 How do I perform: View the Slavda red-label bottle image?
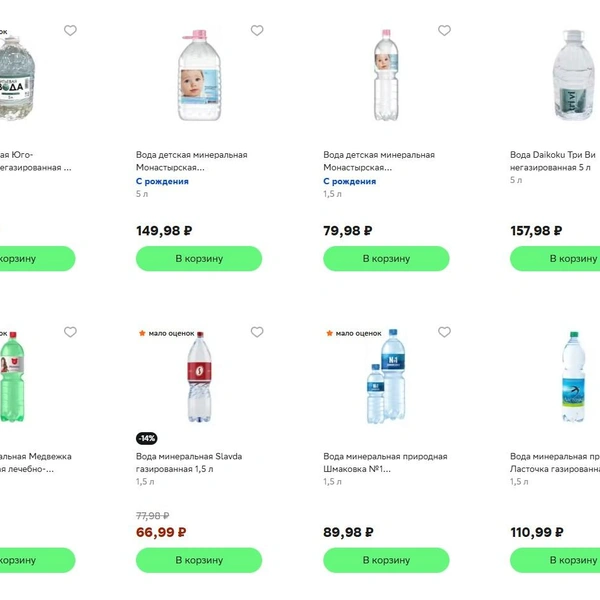click(199, 381)
